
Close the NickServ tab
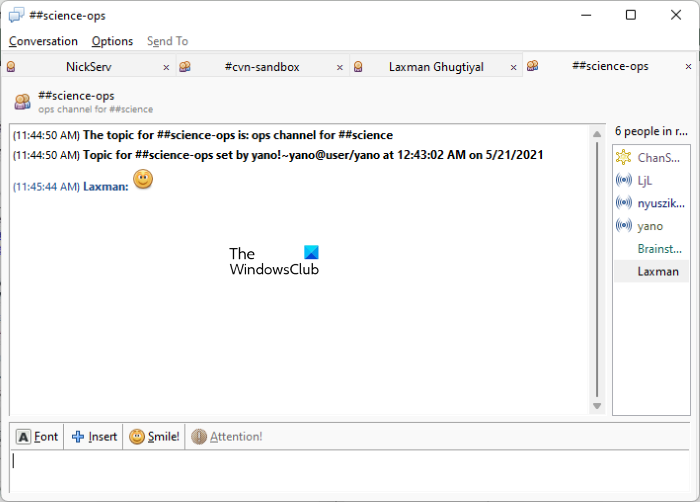coord(166,67)
